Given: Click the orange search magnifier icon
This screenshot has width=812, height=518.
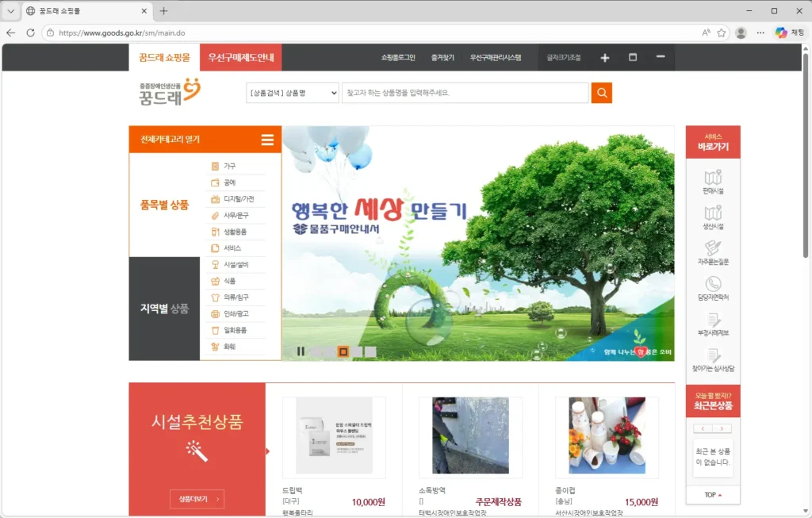Looking at the screenshot, I should (x=602, y=92).
